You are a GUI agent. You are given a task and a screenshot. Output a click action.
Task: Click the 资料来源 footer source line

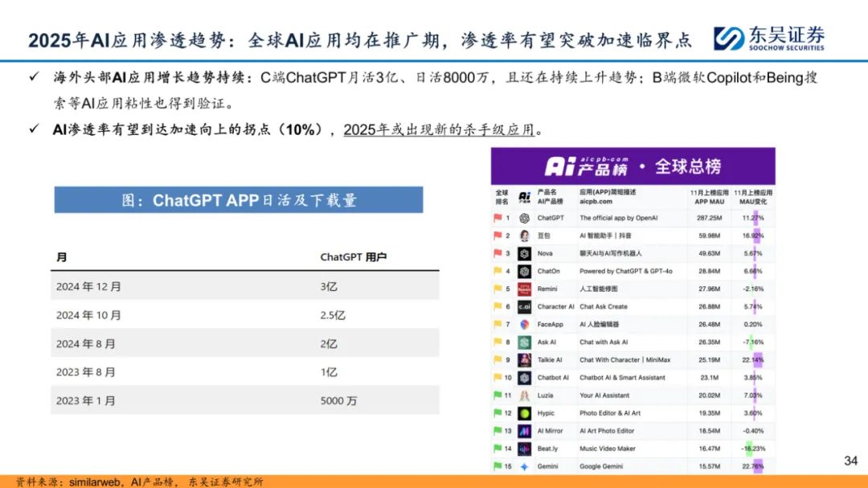coord(140,482)
